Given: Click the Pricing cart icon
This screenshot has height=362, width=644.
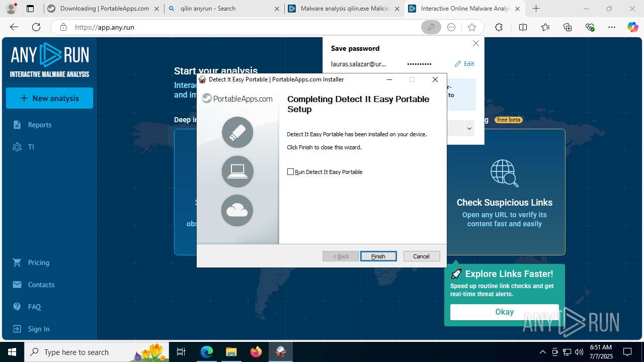Looking at the screenshot, I should pyautogui.click(x=17, y=262).
